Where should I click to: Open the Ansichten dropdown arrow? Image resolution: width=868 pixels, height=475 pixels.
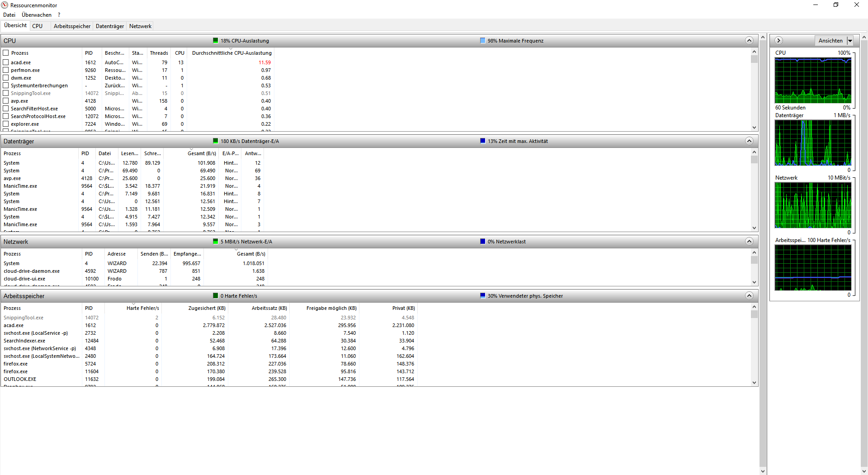(850, 41)
